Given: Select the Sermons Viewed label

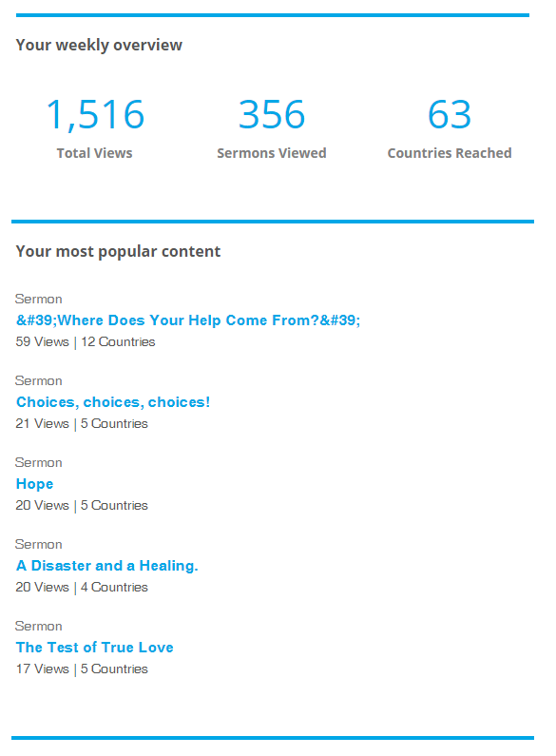Looking at the screenshot, I should (272, 153).
